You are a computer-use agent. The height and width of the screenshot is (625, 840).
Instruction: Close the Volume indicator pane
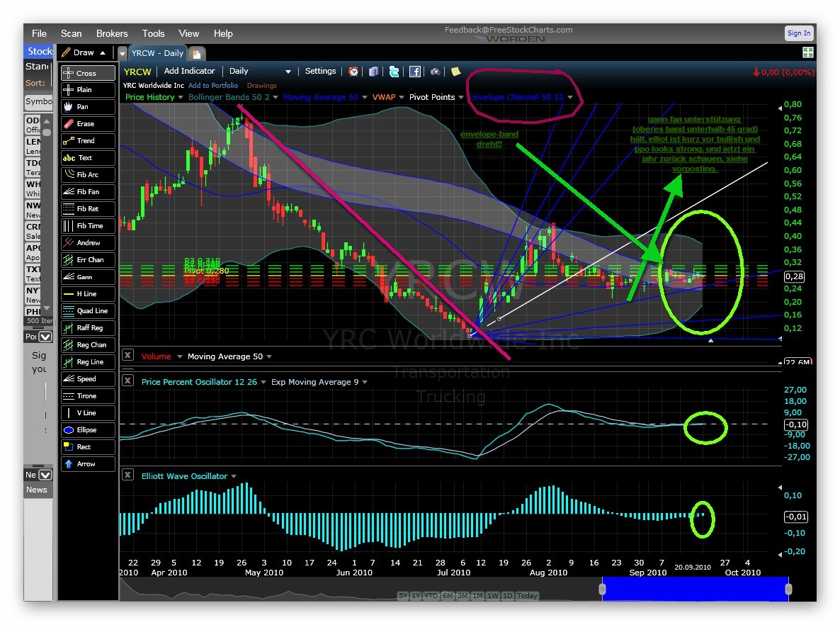point(127,355)
